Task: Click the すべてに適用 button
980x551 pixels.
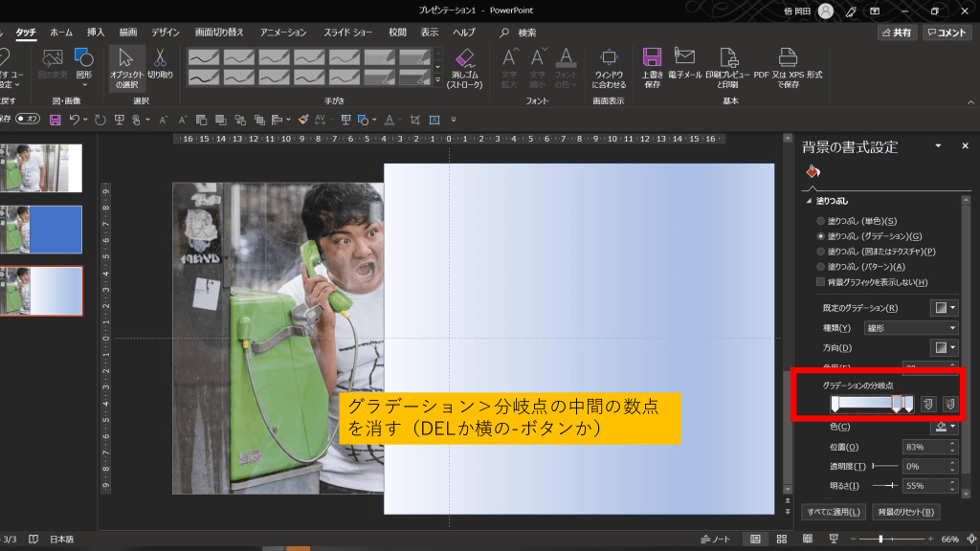Action: coord(834,512)
